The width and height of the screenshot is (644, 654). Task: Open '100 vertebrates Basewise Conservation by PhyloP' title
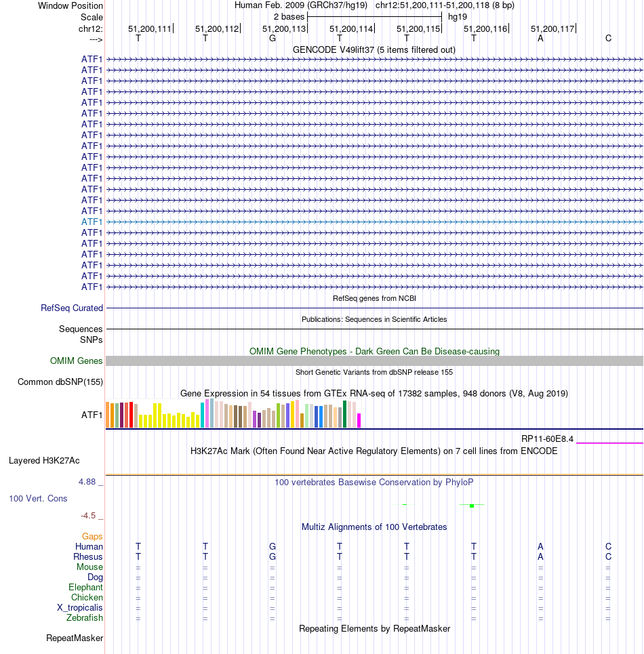click(374, 482)
